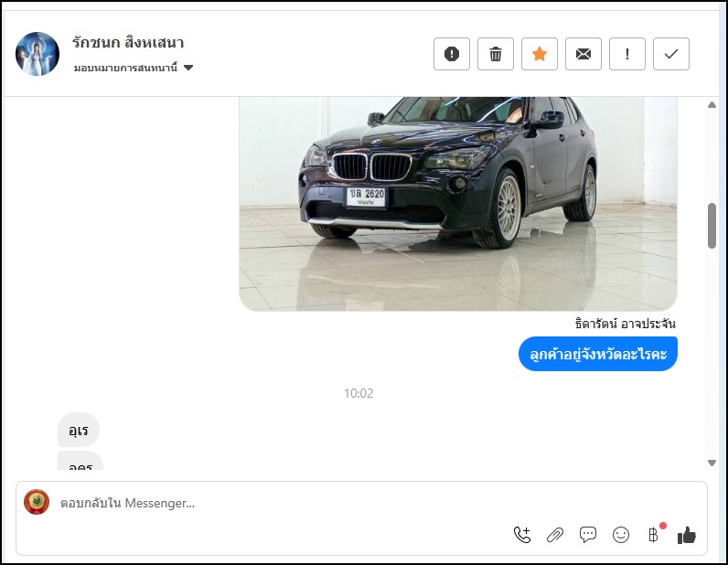Open the emoji picker smiley icon

621,535
